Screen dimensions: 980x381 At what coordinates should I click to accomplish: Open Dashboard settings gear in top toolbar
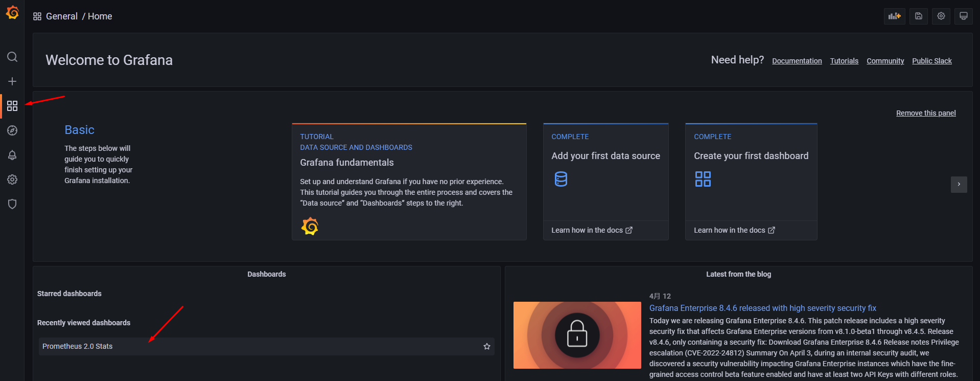[941, 16]
